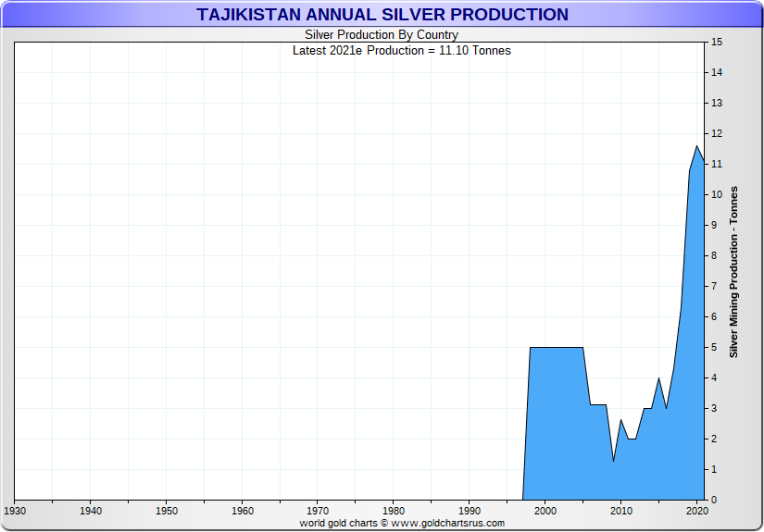Image resolution: width=764 pixels, height=532 pixels.
Task: Click the Latest 2021e Production text
Action: (401, 50)
